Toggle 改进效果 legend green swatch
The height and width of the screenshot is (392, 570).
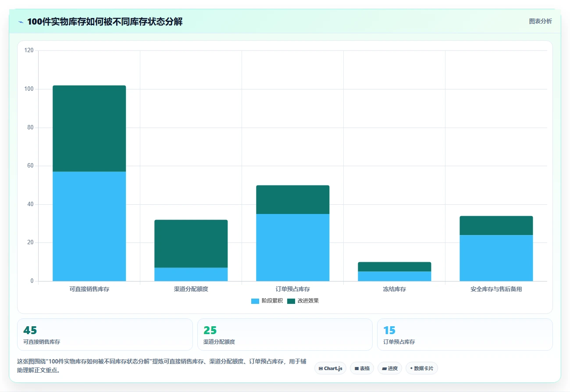[291, 301]
